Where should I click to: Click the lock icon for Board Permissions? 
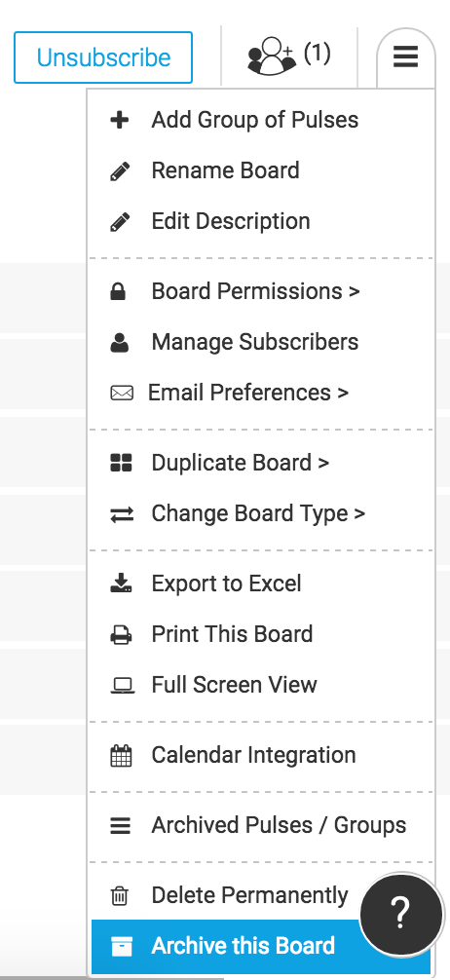pos(118,292)
